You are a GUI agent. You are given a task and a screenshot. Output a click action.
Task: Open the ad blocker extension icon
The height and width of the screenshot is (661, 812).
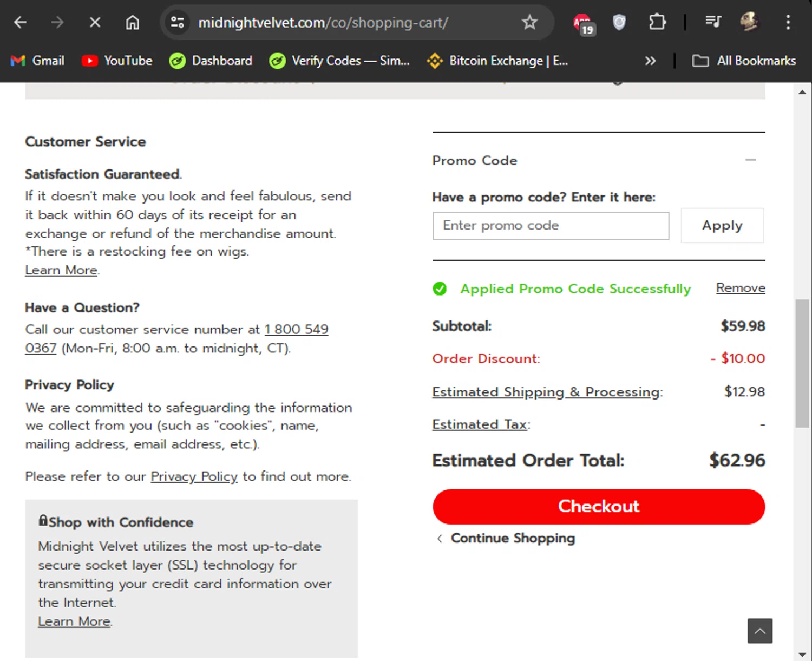(583, 23)
